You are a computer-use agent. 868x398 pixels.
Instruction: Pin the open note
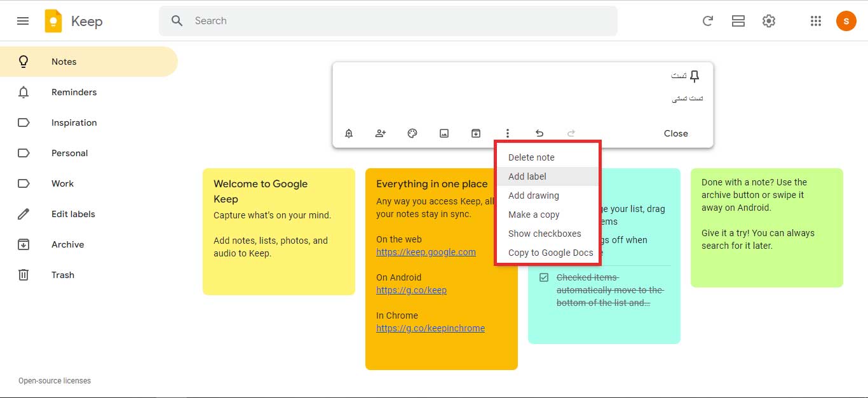click(695, 77)
